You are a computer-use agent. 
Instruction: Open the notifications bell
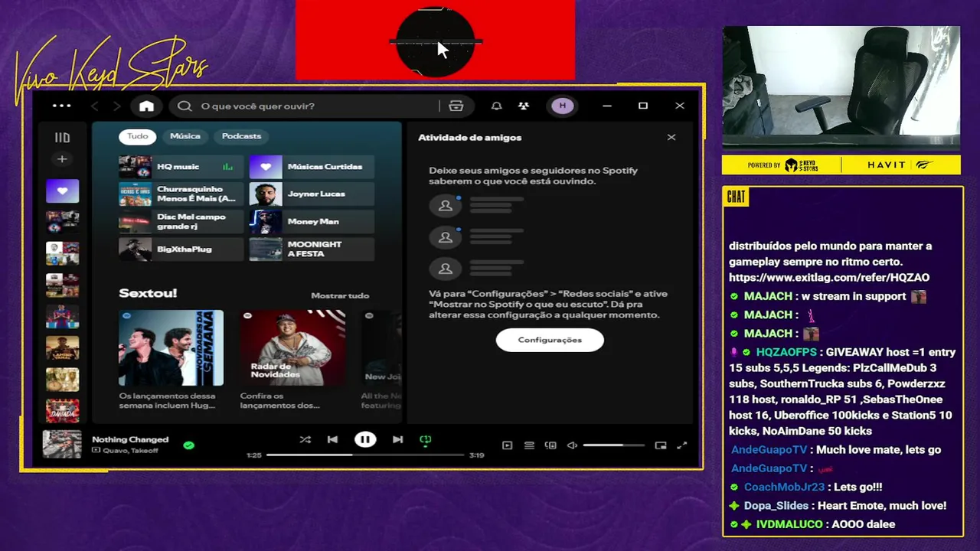click(x=497, y=106)
